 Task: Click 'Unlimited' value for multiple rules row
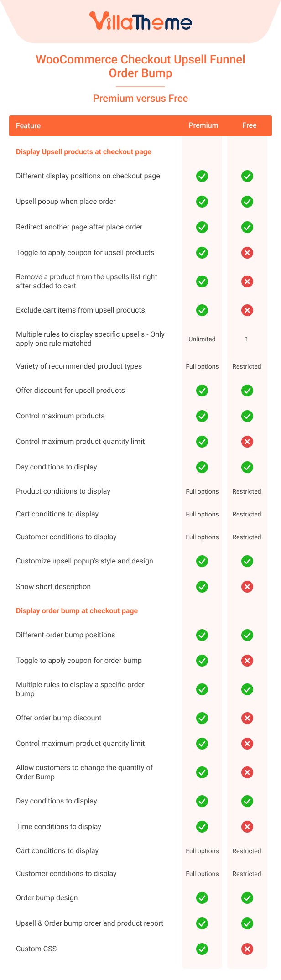[202, 339]
